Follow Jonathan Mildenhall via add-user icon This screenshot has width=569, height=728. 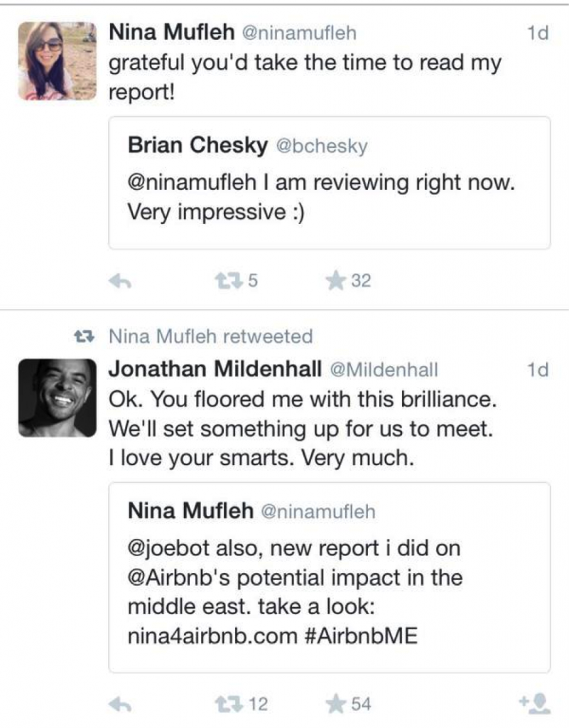[x=535, y=703]
